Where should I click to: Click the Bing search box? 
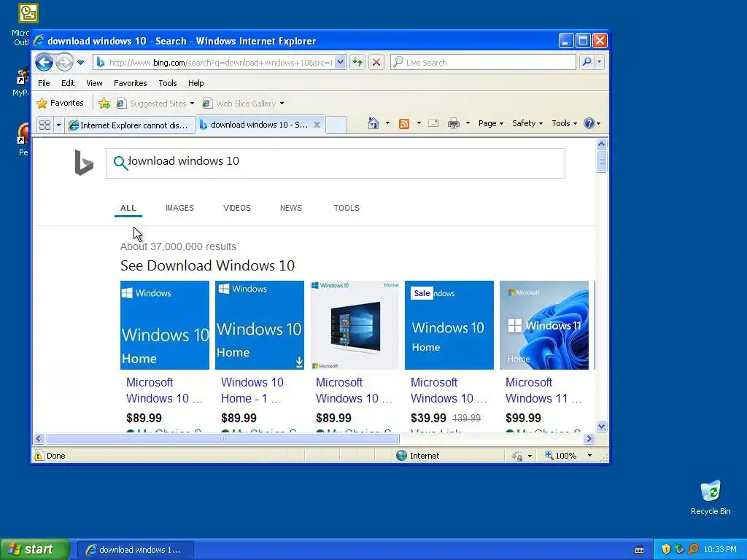pyautogui.click(x=336, y=163)
